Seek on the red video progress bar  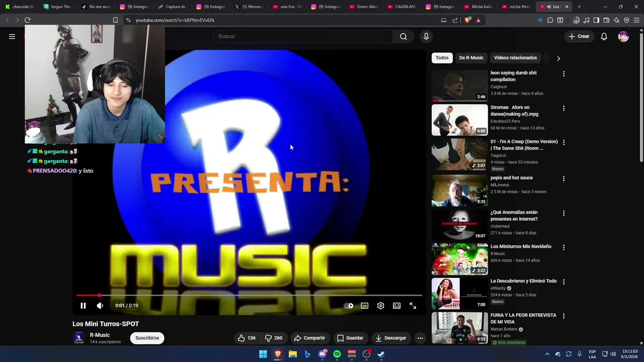click(249, 296)
